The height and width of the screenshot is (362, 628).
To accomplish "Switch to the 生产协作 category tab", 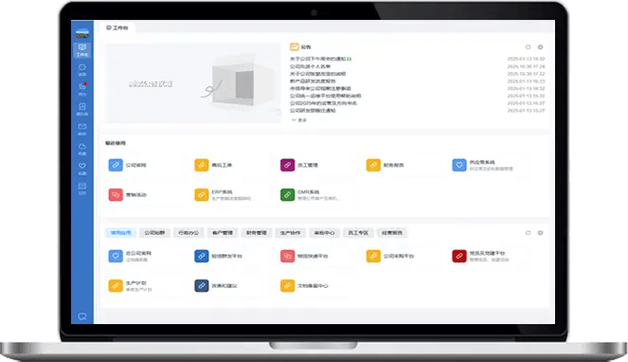I will [x=290, y=233].
